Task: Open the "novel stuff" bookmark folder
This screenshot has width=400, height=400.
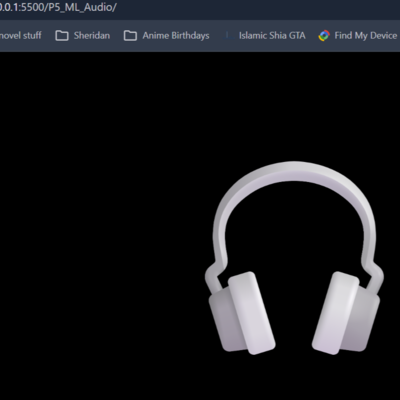Action: pos(21,36)
